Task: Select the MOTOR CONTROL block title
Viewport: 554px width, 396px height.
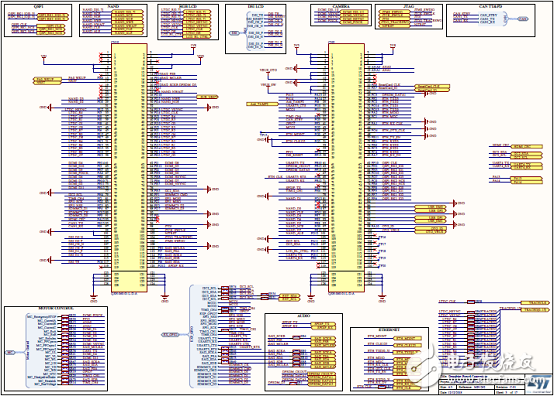Action: (56, 308)
